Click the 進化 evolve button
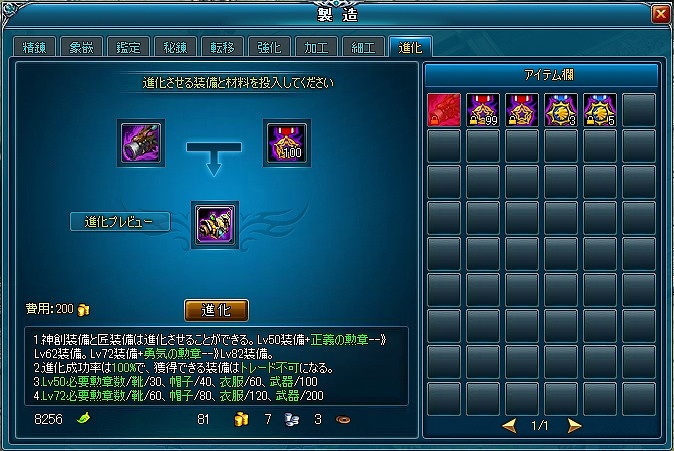The height and width of the screenshot is (451, 674). [217, 310]
